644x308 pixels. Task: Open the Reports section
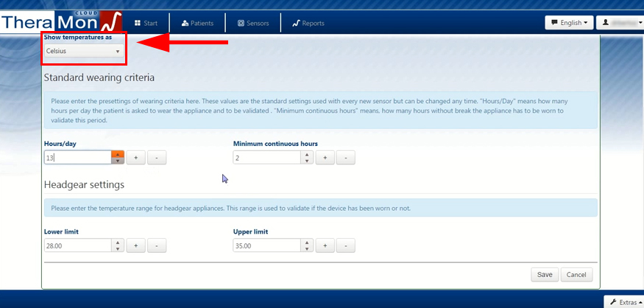pos(308,23)
